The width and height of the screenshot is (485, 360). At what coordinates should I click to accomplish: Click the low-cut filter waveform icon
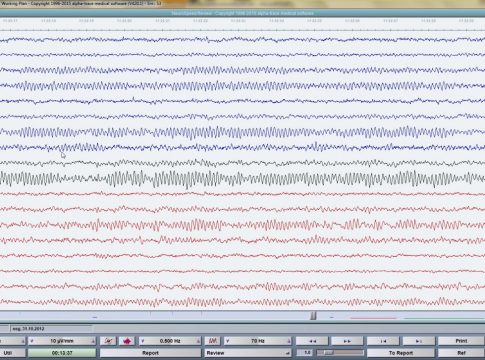click(x=108, y=341)
